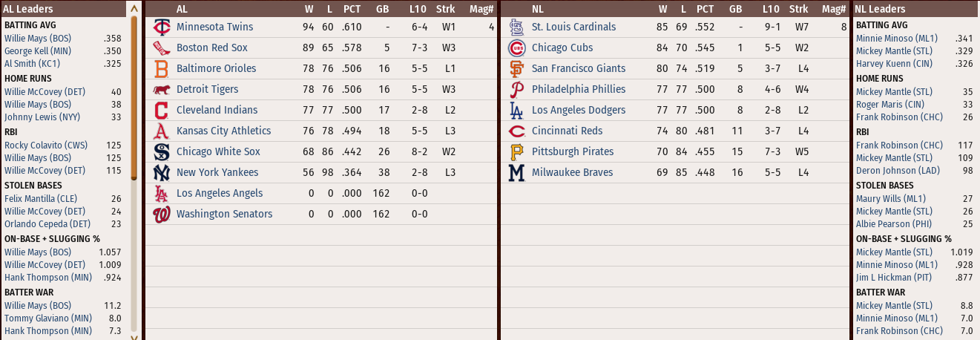This screenshot has height=340, width=980.
Task: Click the AL Leaders panel scrollbar
Action: click(134, 97)
